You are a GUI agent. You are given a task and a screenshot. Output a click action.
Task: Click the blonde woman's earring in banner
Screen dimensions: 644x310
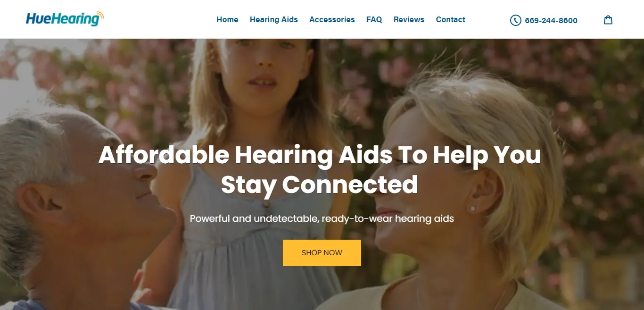pyautogui.click(x=472, y=208)
